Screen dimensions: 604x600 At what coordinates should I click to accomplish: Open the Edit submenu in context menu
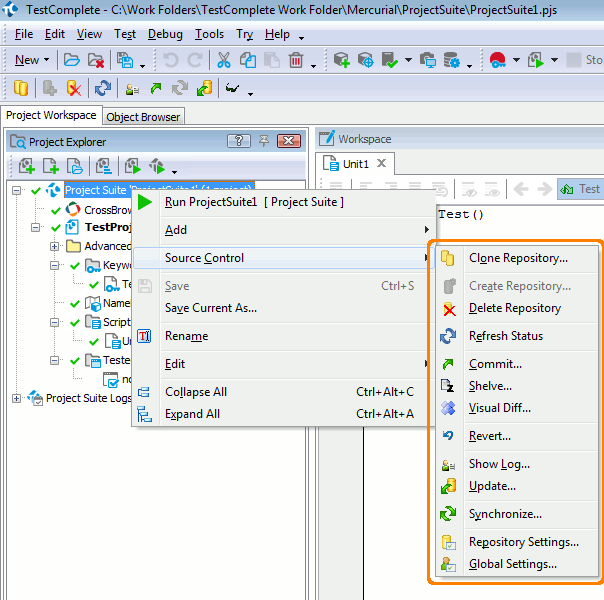pos(283,364)
